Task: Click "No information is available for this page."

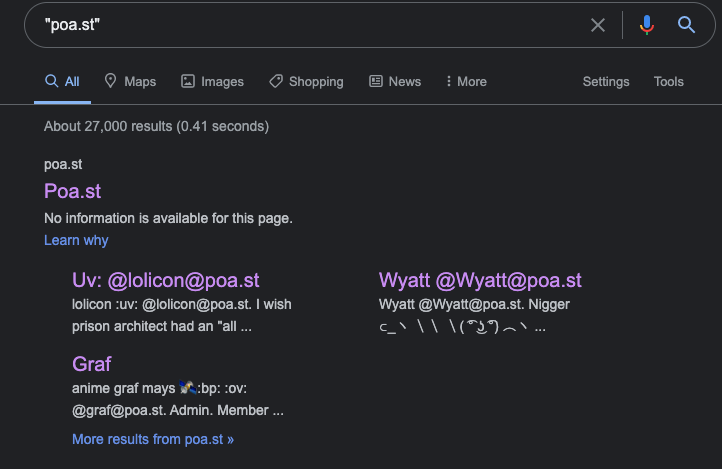Action: coord(168,218)
